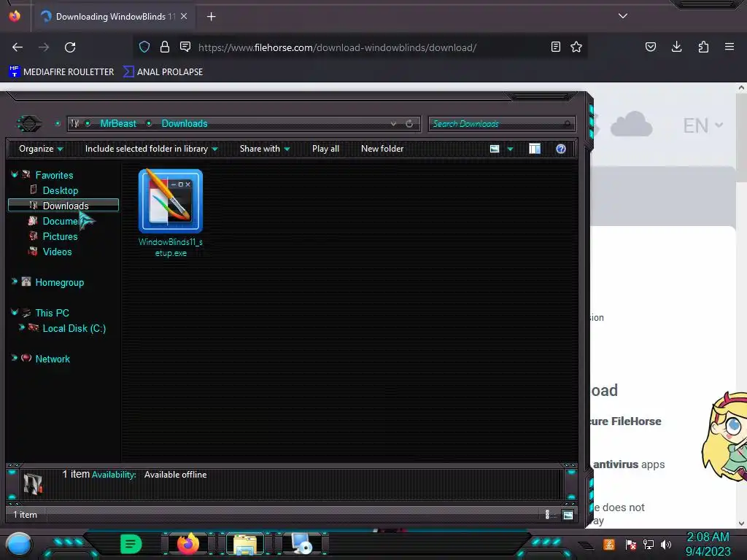Open Explorer help icon
The image size is (747, 560).
[561, 149]
